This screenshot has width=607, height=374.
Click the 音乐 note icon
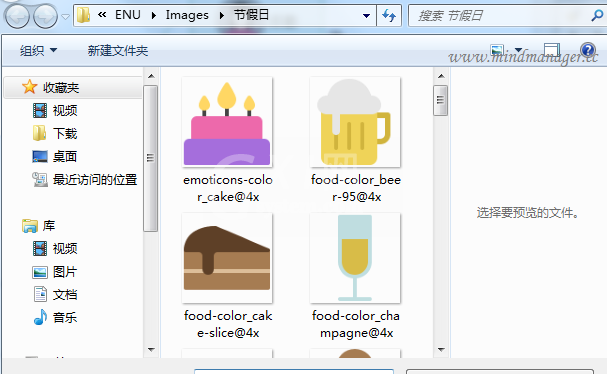pos(40,317)
